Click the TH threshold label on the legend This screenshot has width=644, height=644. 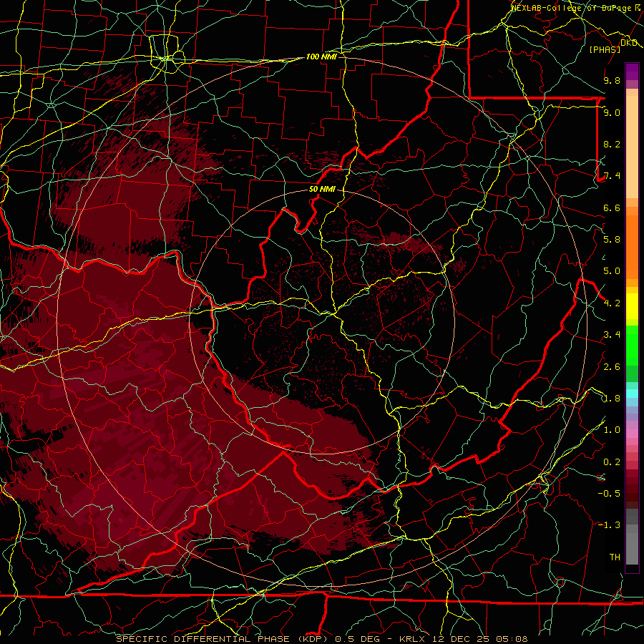[x=615, y=557]
